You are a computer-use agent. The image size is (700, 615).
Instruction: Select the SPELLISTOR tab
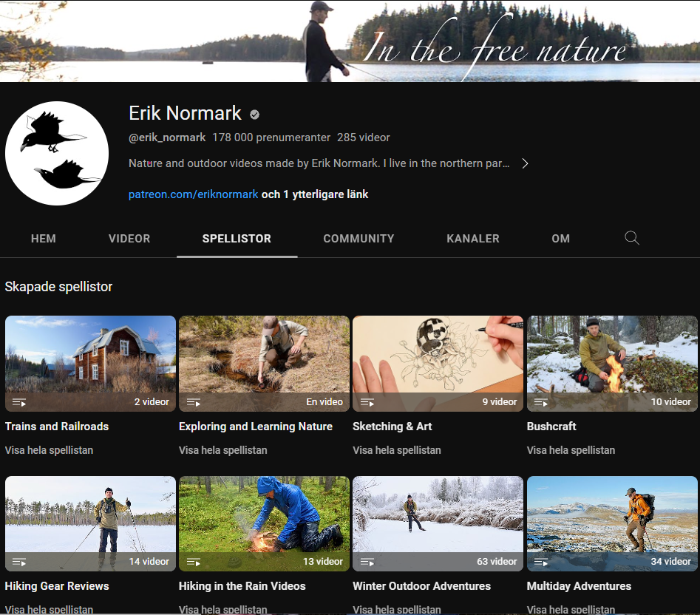237,238
